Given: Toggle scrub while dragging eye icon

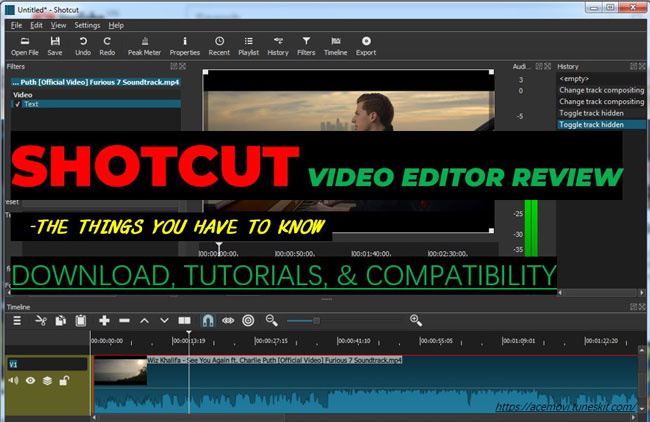Looking at the screenshot, I should click(228, 320).
